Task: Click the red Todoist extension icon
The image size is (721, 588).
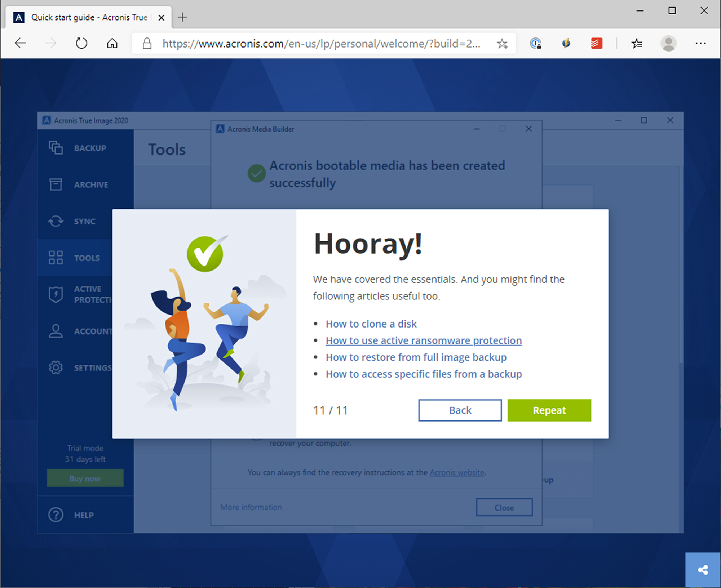Action: pyautogui.click(x=597, y=43)
